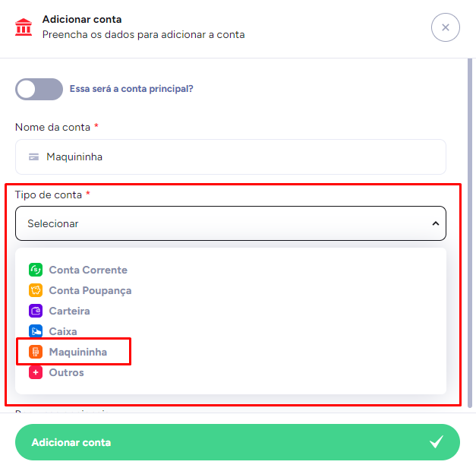476x468 pixels.
Task: Click the card icon in name field
Action: pyautogui.click(x=33, y=157)
